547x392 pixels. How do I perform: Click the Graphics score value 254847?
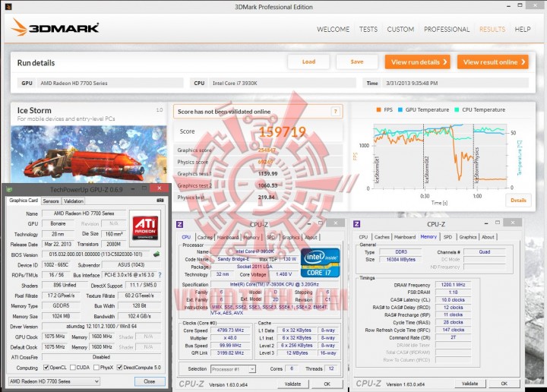(x=267, y=150)
